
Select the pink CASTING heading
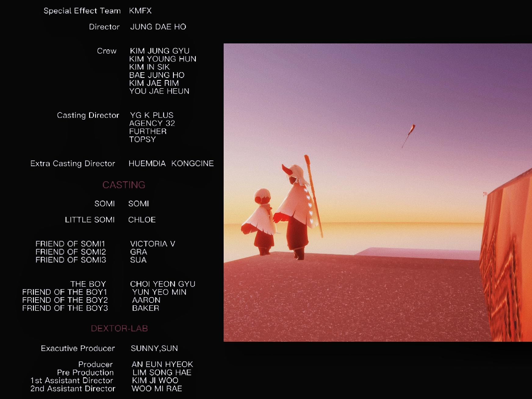pyautogui.click(x=124, y=185)
